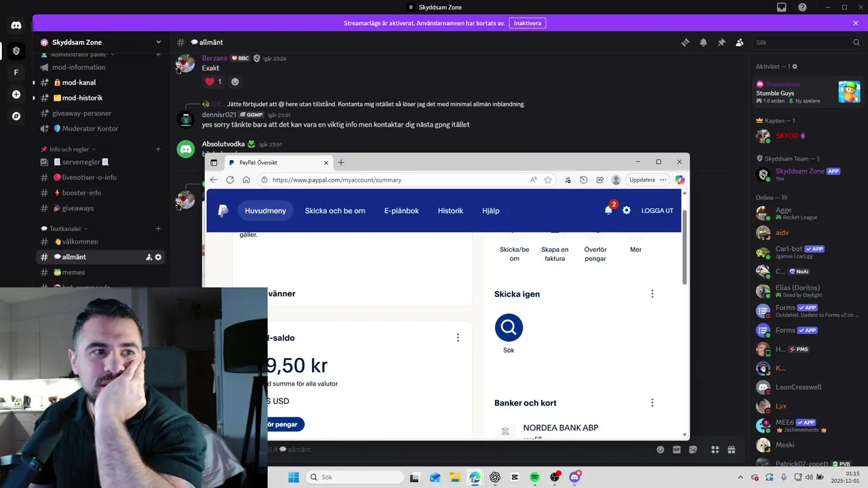The width and height of the screenshot is (868, 488).
Task: Toggle member list icon in Discord header
Action: click(x=740, y=42)
